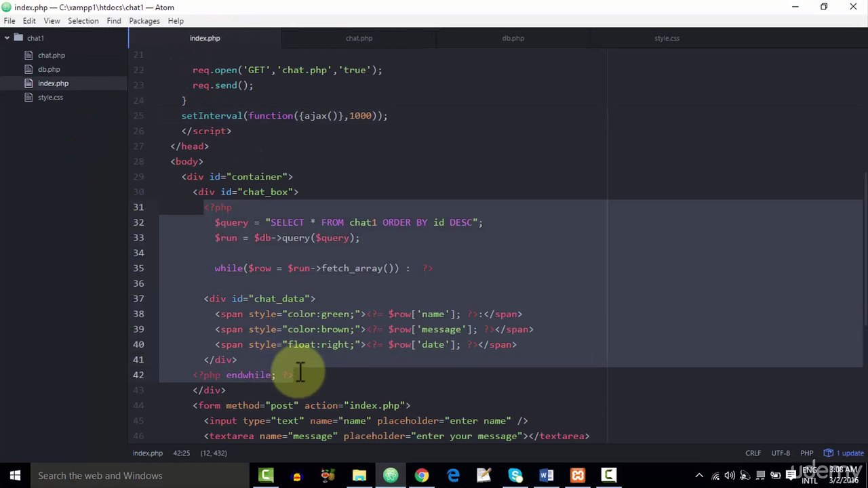Click line number 37 in the gutter
868x488 pixels.
click(138, 299)
